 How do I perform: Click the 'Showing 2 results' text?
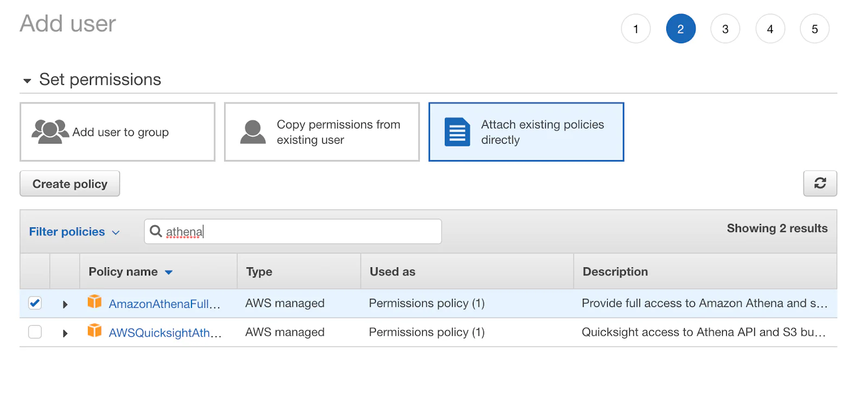tap(777, 228)
